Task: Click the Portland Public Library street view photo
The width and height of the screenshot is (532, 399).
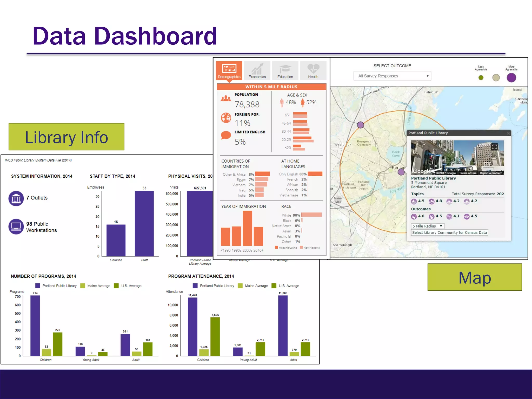Action: click(457, 158)
